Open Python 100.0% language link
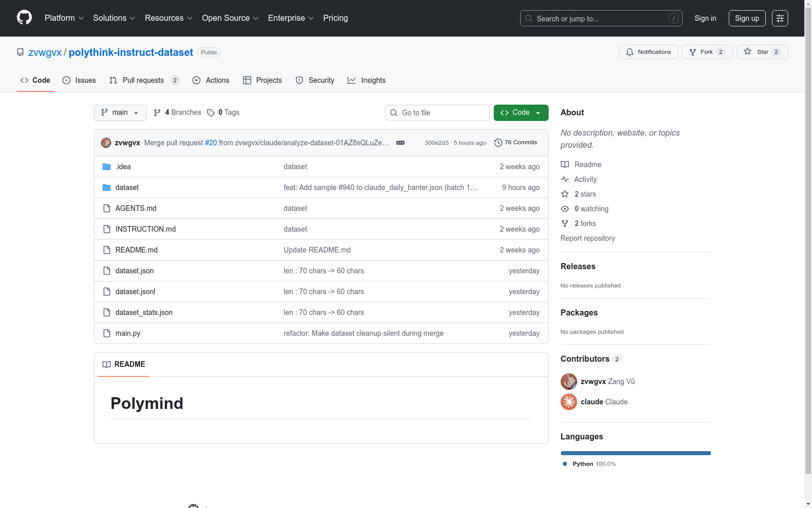The image size is (812, 508). pos(589,464)
